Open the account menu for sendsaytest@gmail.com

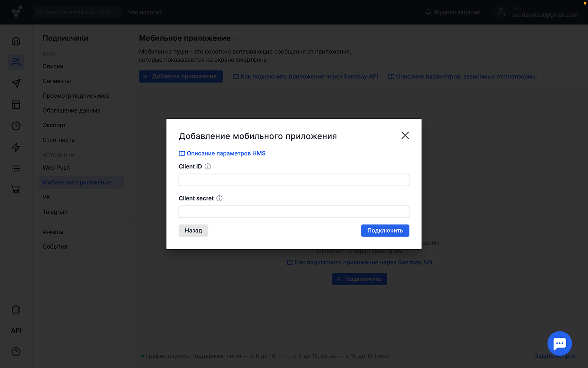538,12
